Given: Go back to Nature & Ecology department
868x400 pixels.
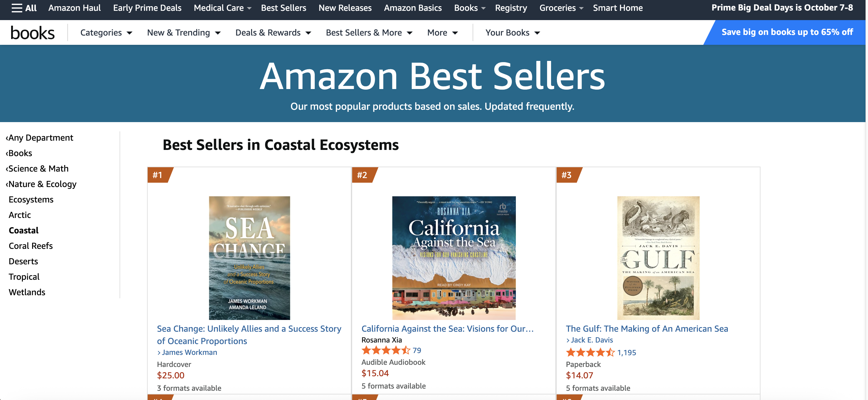Looking at the screenshot, I should tap(42, 184).
